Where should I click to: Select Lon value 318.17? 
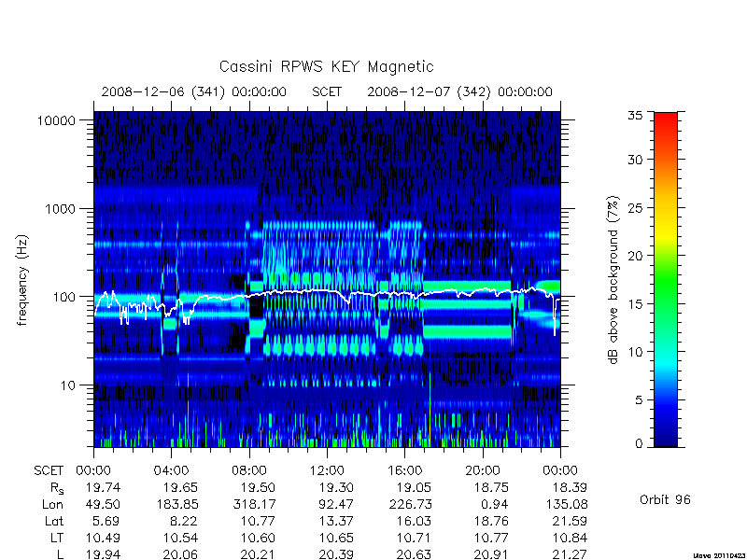[254, 504]
